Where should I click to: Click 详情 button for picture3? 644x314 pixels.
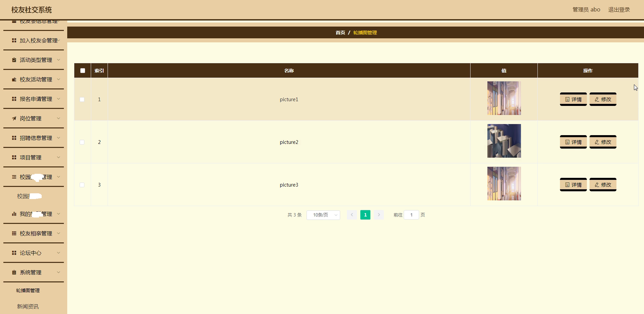pyautogui.click(x=573, y=185)
